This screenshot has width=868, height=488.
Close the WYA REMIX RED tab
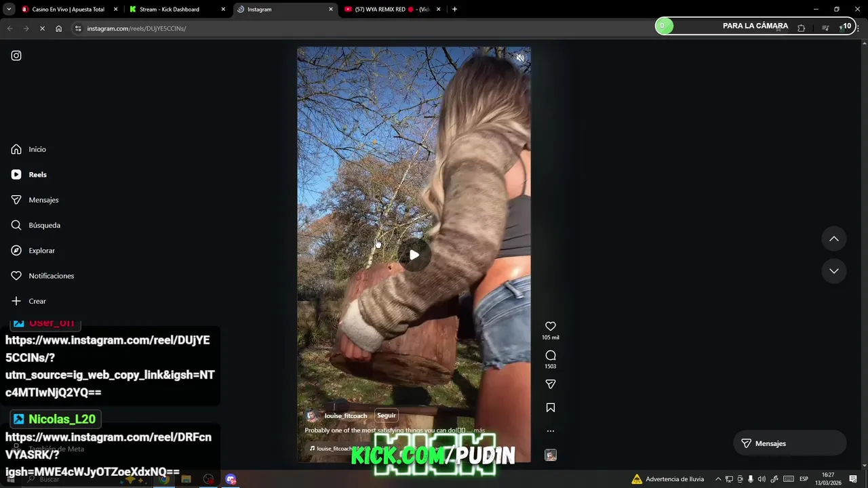click(439, 9)
